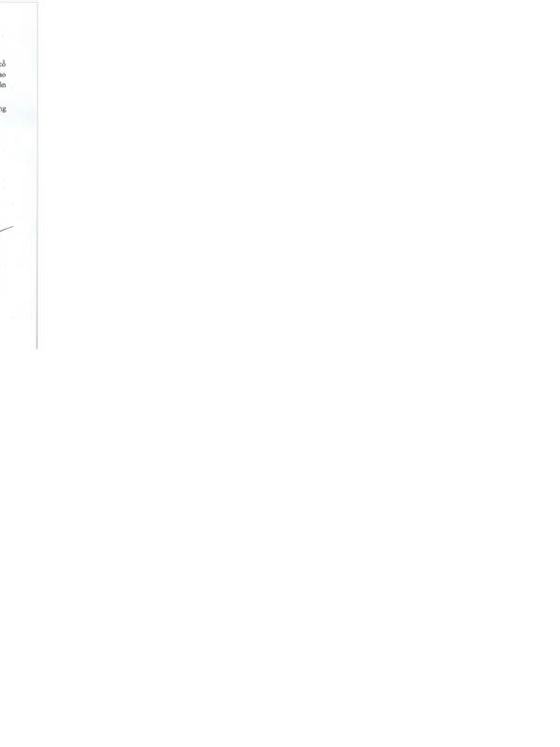Select the partial word ending in "ng"
Screen dimensions: 560x747
(3, 109)
